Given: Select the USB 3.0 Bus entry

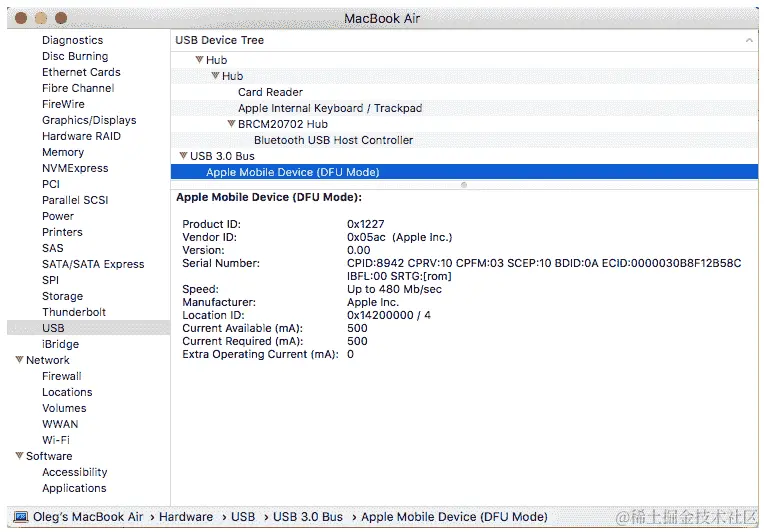Looking at the screenshot, I should [x=222, y=156].
